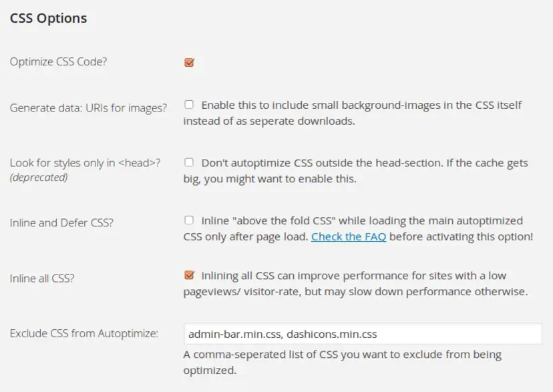Click the Generate data: URIs for images? label

(88, 108)
